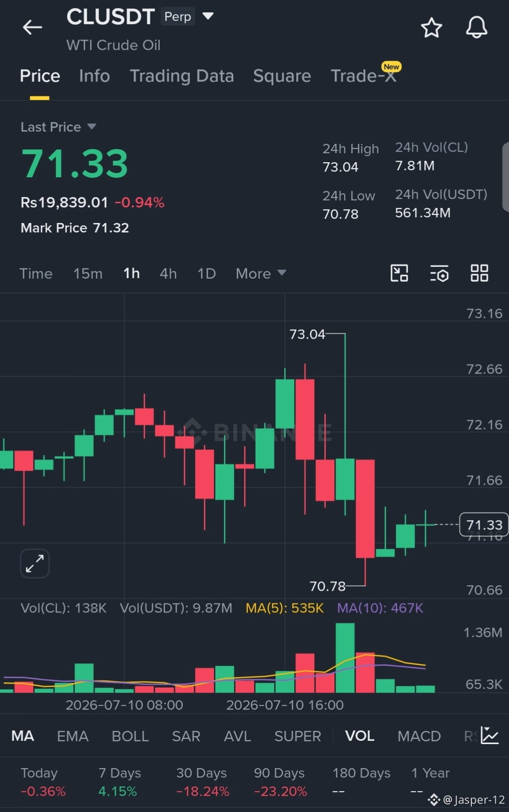The image size is (509, 812).
Task: Open chart indicator settings icon
Action: (439, 273)
